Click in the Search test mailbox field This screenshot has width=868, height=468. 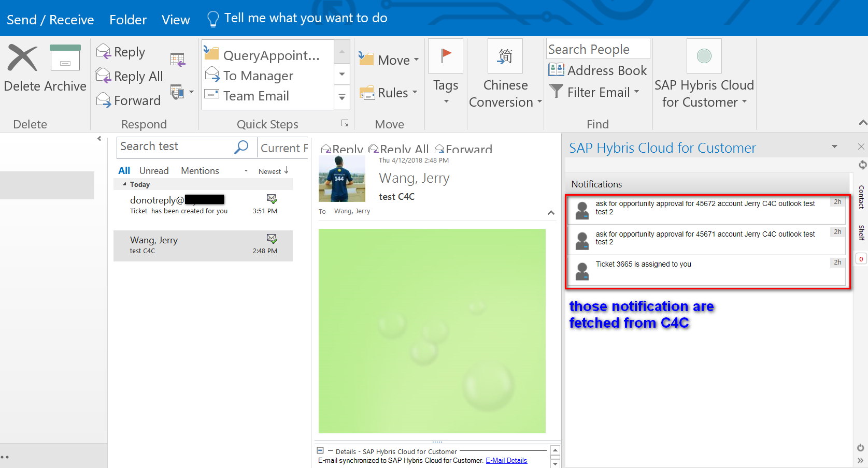point(176,147)
